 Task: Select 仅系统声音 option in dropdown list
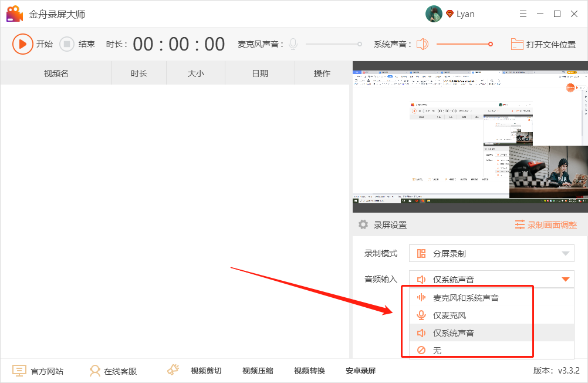click(x=492, y=332)
